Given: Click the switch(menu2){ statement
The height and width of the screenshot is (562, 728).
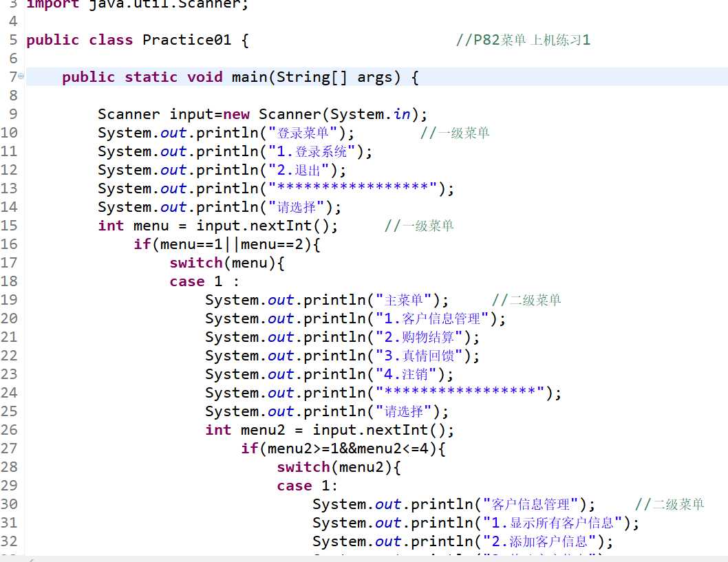Looking at the screenshot, I should (339, 467).
